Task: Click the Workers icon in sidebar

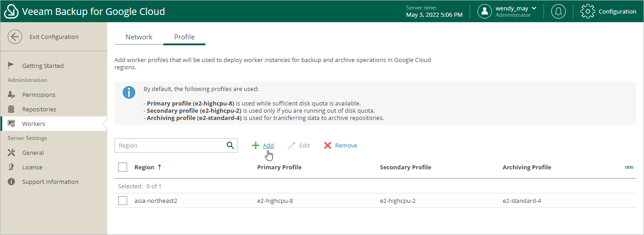Action: (x=12, y=124)
